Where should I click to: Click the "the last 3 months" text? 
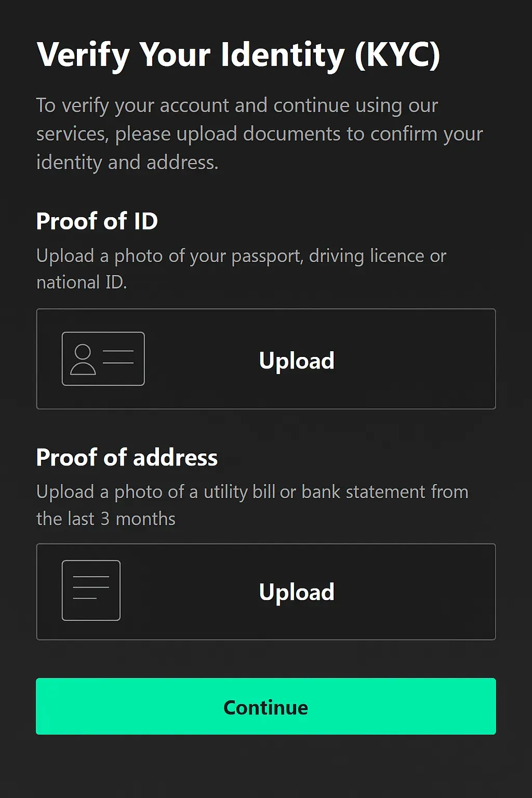(106, 519)
